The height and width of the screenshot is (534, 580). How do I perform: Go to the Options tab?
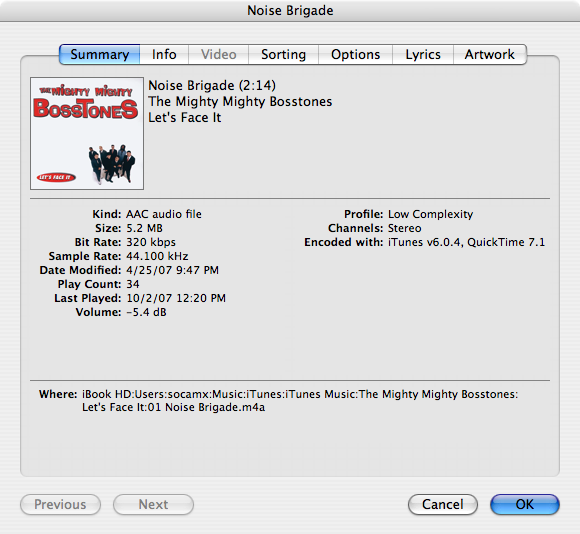click(x=355, y=54)
